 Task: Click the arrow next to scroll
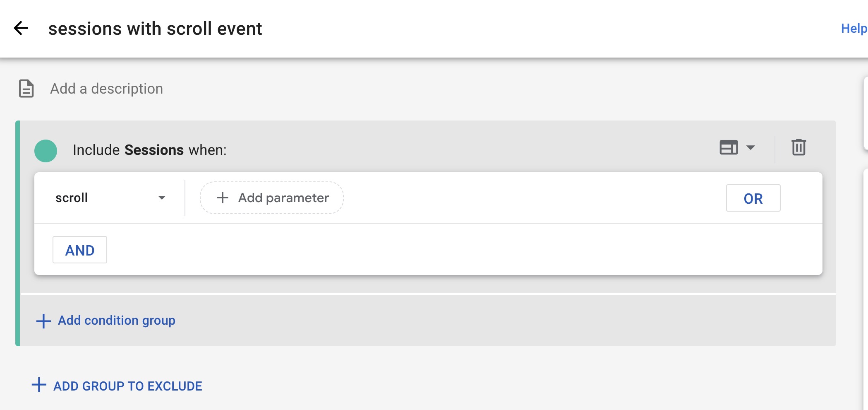162,198
